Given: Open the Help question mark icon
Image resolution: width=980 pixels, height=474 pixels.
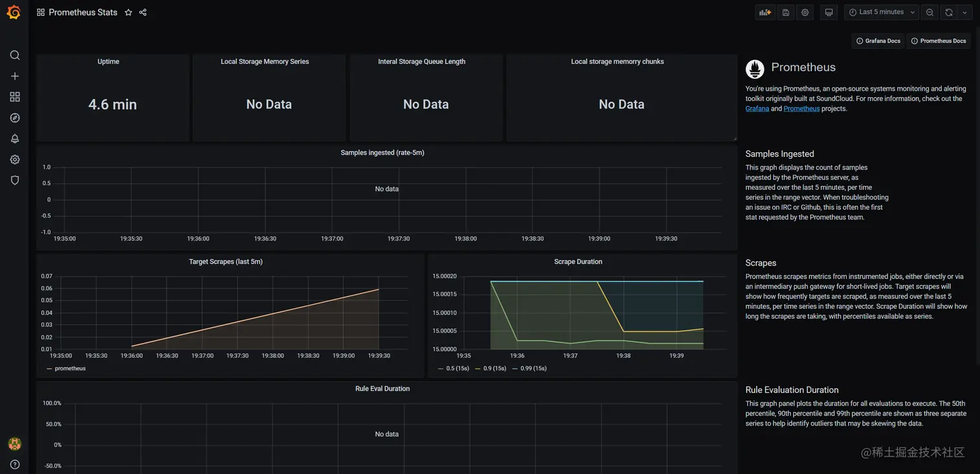Looking at the screenshot, I should 15,464.
